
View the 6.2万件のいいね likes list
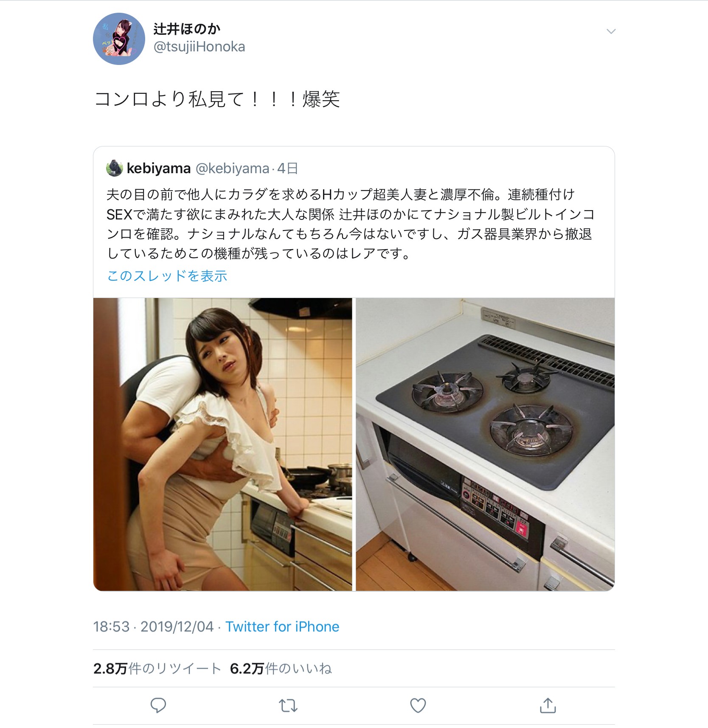point(281,669)
